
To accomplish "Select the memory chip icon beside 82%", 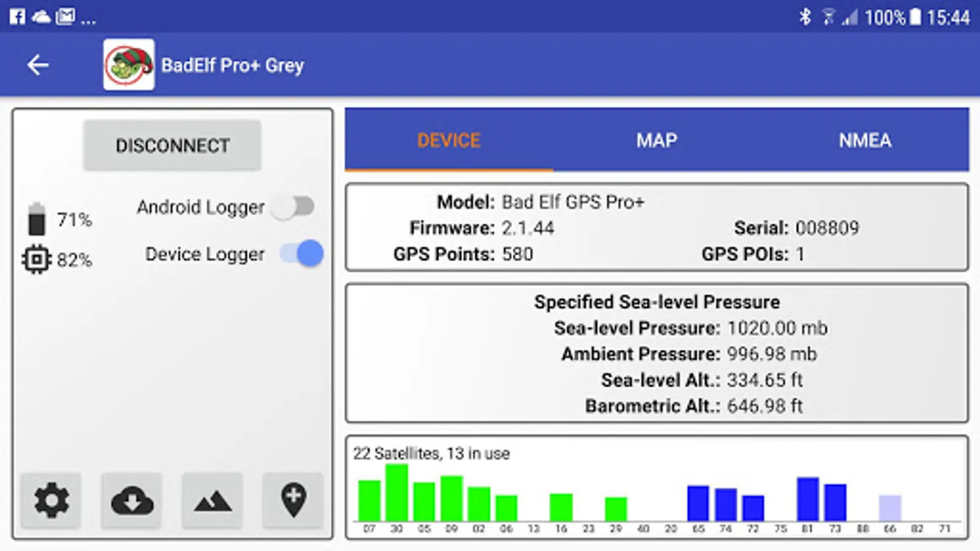I will click(37, 260).
